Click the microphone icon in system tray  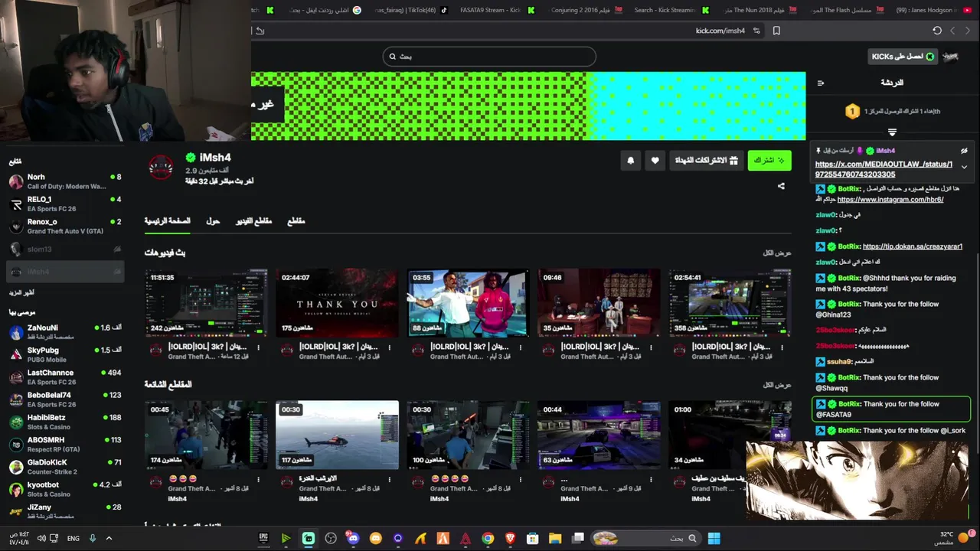pos(93,538)
